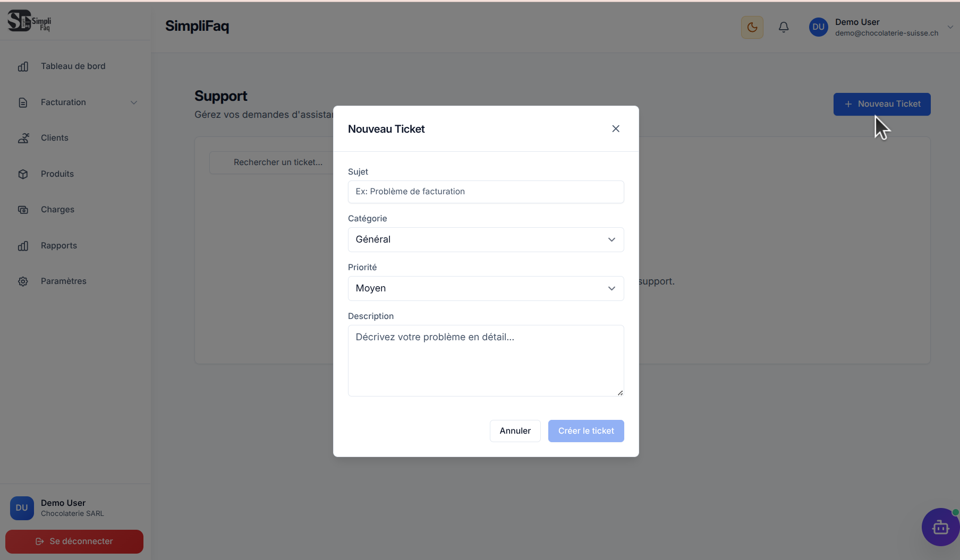Open the chat assistant bubble icon
The height and width of the screenshot is (560, 960).
coord(940,527)
